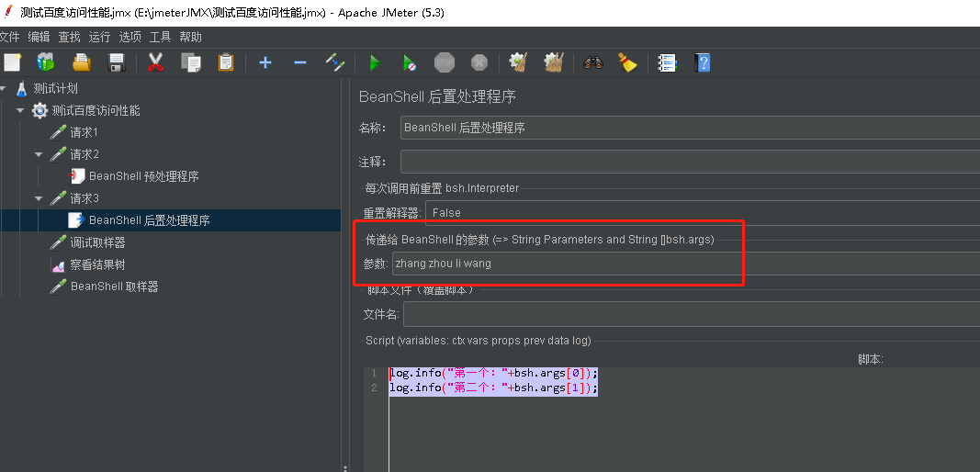Start test without pauses icon
980x472 pixels.
coord(410,62)
